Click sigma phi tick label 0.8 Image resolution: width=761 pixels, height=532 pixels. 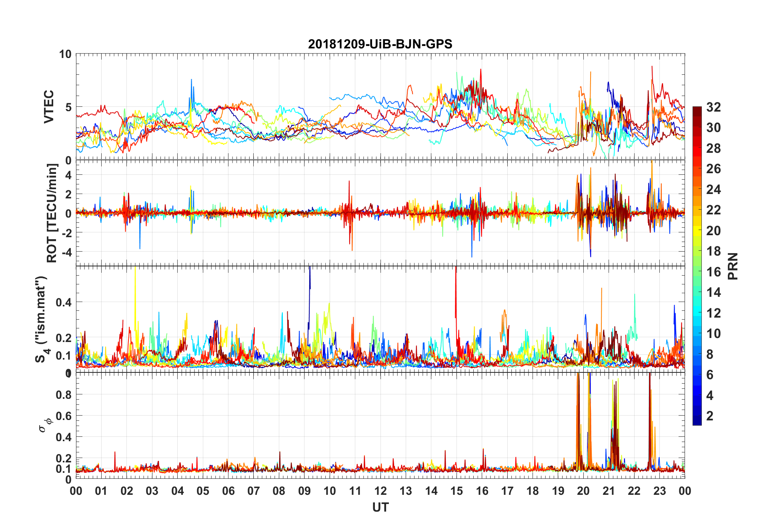click(64, 395)
